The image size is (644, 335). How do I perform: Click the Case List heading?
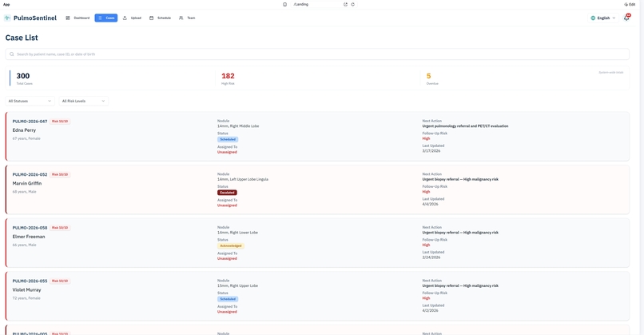click(x=22, y=38)
